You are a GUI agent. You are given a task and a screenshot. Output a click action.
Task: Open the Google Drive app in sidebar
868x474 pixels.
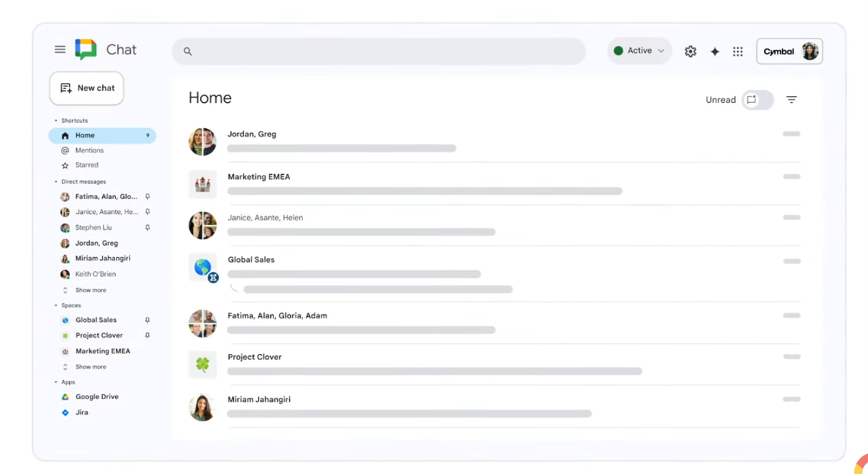coord(97,396)
